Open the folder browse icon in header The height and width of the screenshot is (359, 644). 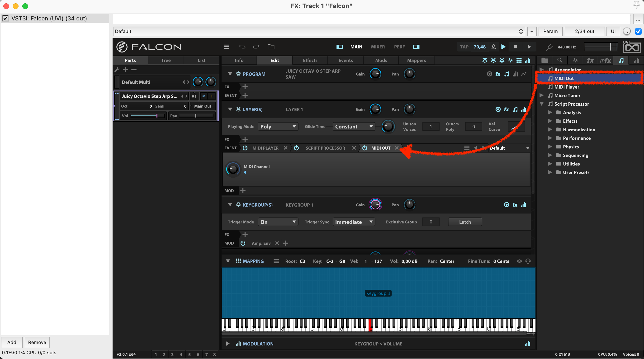tap(271, 47)
